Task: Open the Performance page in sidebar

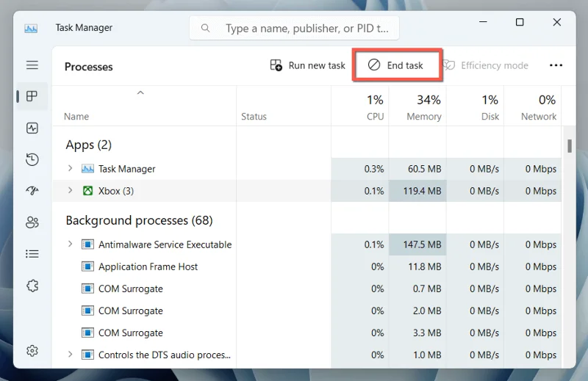Action: coord(32,128)
